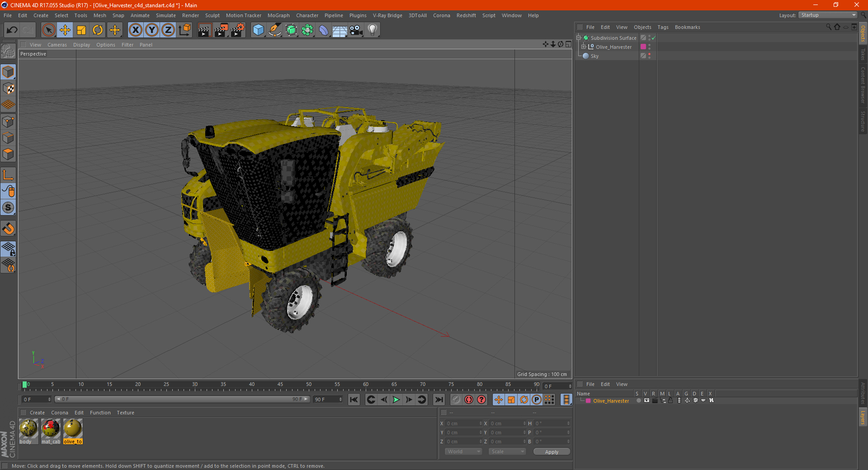Viewport: 868px width, 470px height.
Task: Open Edit Render Settings
Action: (238, 30)
